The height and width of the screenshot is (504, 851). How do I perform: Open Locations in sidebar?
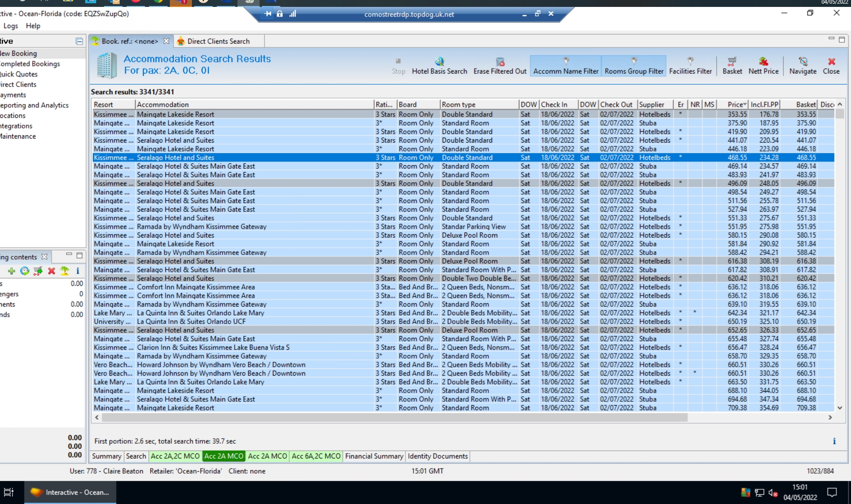[13, 116]
